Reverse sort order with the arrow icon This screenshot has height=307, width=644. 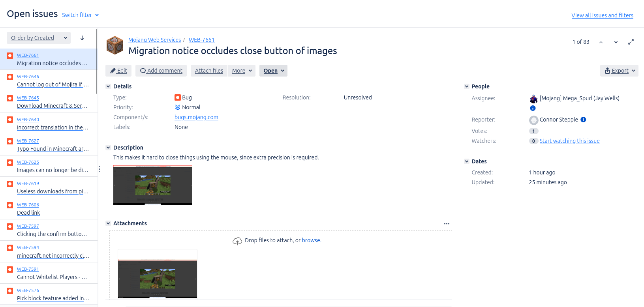(x=82, y=38)
